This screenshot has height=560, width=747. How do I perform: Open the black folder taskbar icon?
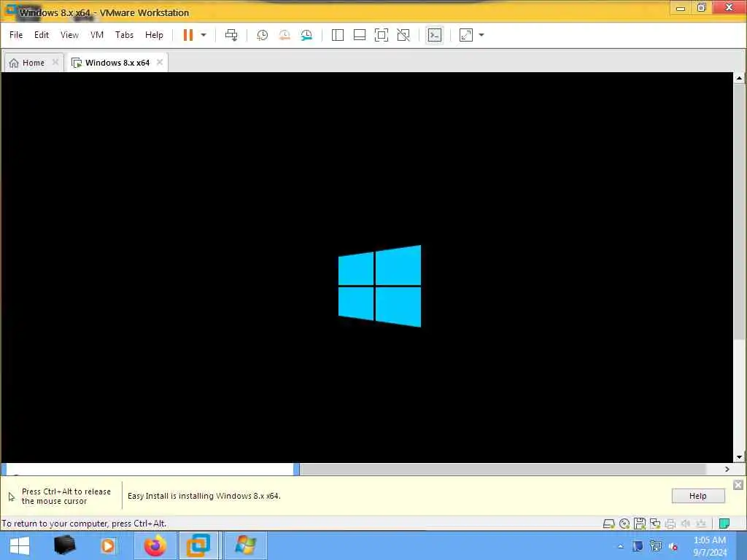click(x=64, y=545)
